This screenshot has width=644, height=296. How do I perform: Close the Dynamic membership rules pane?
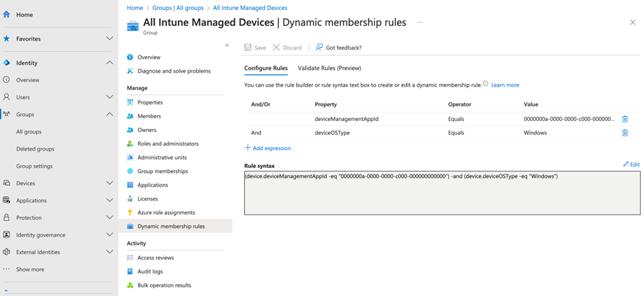(x=633, y=22)
